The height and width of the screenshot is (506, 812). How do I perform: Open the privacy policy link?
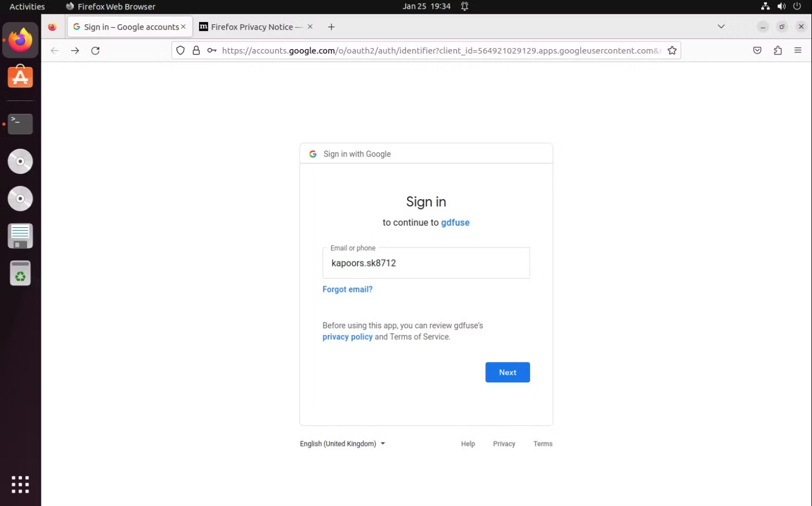click(348, 337)
